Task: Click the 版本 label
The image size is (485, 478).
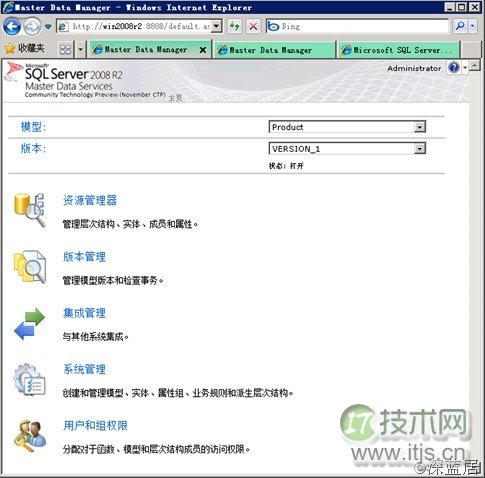Action: [33, 148]
